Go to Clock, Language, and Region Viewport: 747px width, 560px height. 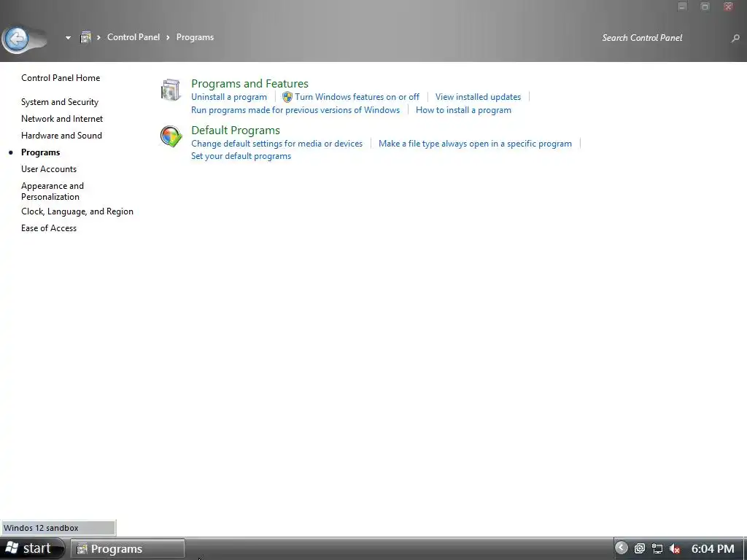[77, 211]
